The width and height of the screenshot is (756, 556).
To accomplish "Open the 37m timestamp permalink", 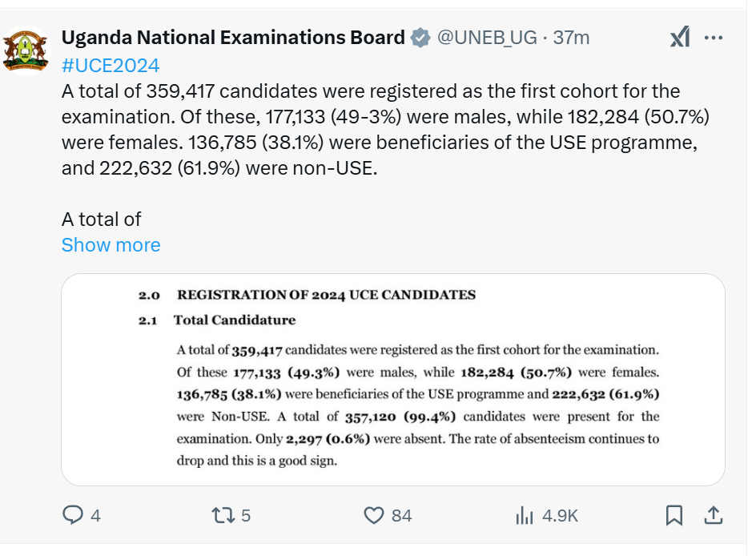I will pyautogui.click(x=571, y=38).
